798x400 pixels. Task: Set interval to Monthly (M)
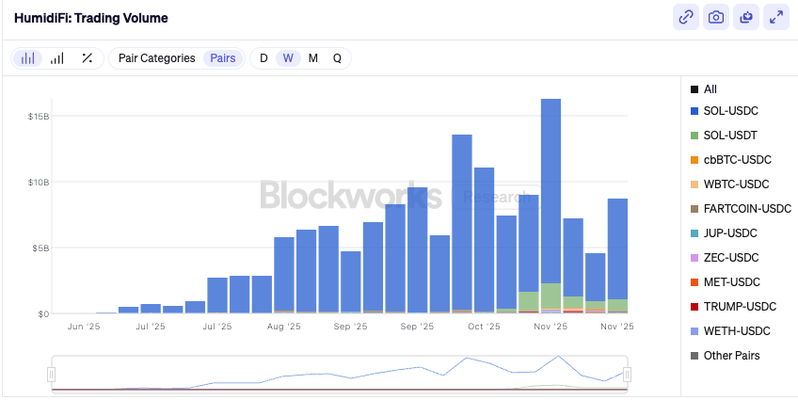[x=313, y=58]
